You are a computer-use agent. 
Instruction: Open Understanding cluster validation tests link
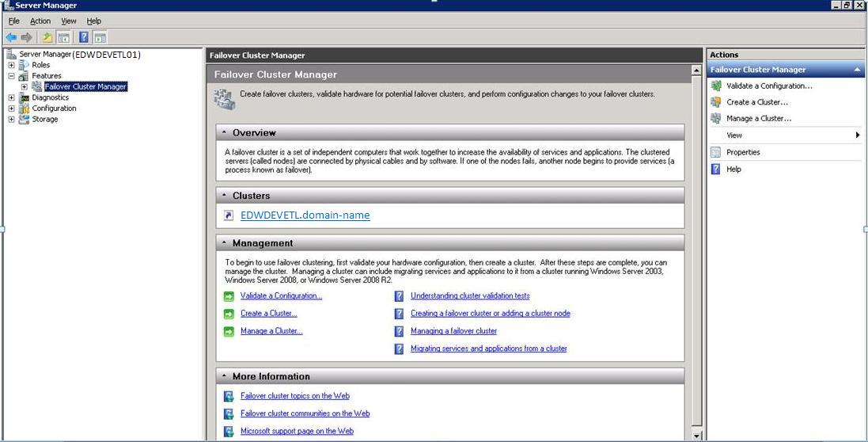[470, 295]
